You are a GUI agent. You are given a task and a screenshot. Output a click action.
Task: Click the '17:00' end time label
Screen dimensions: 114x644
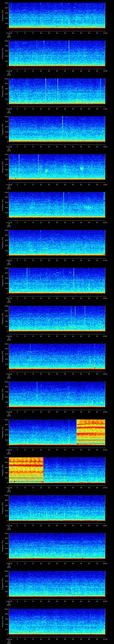tap(105, 109)
